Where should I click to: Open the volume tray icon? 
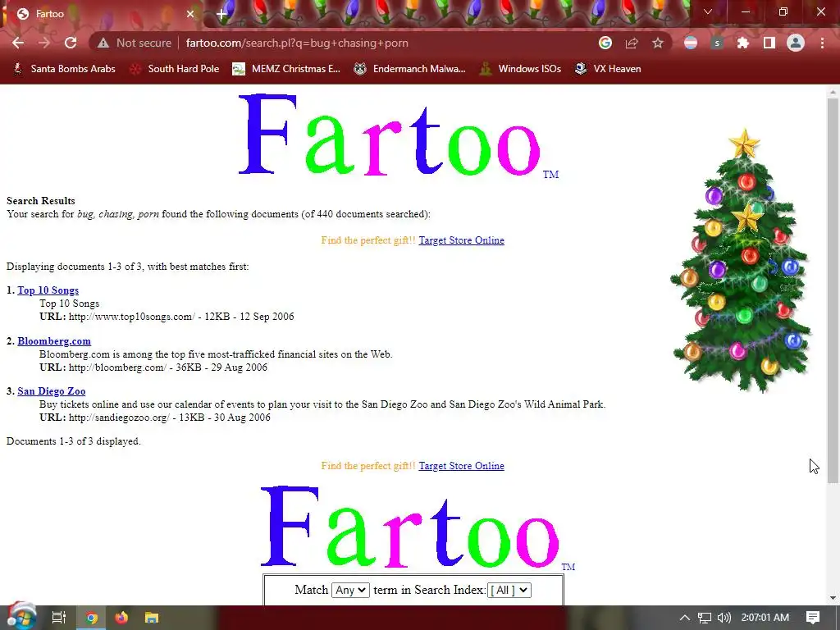pyautogui.click(x=724, y=618)
